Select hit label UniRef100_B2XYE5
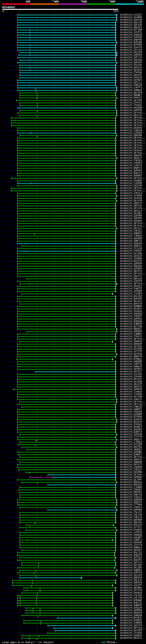This screenshot has width=146, height=644. click(131, 630)
